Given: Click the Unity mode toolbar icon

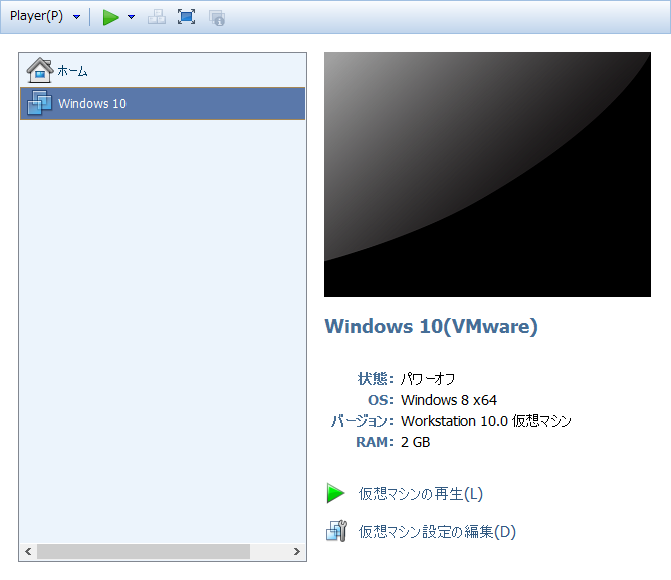Looking at the screenshot, I should point(217,18).
